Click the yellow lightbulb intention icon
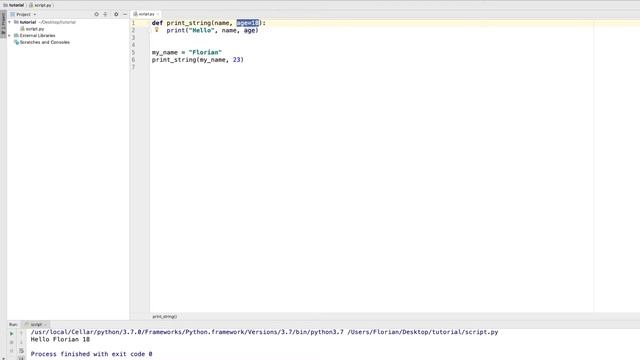Image resolution: width=640 pixels, height=360 pixels. pyautogui.click(x=157, y=29)
